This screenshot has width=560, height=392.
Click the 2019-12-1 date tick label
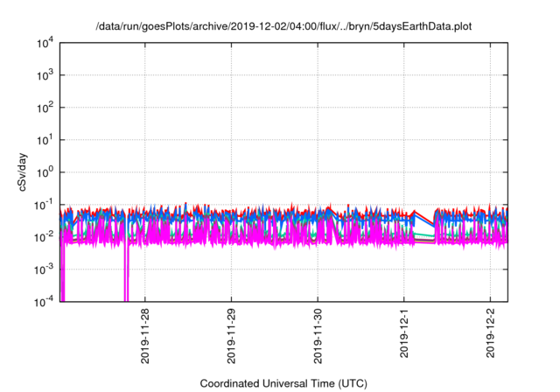click(404, 332)
